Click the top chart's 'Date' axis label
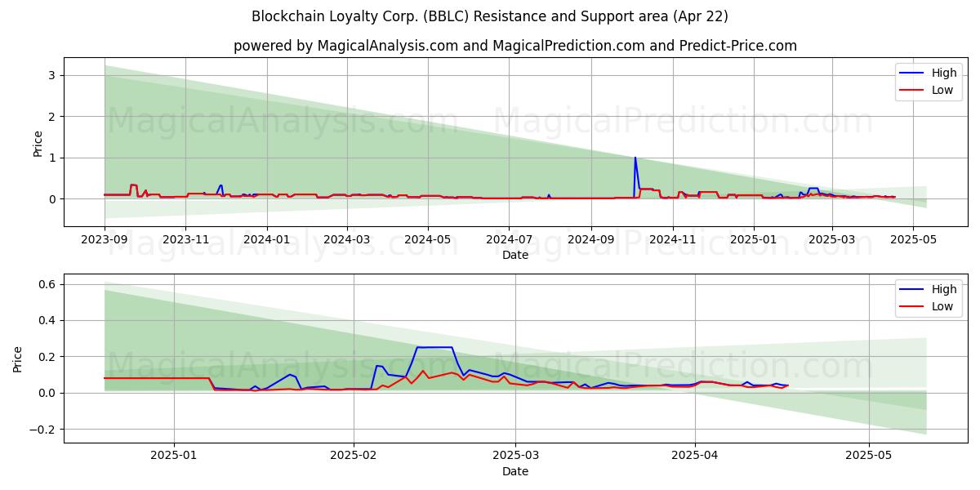 (x=515, y=255)
